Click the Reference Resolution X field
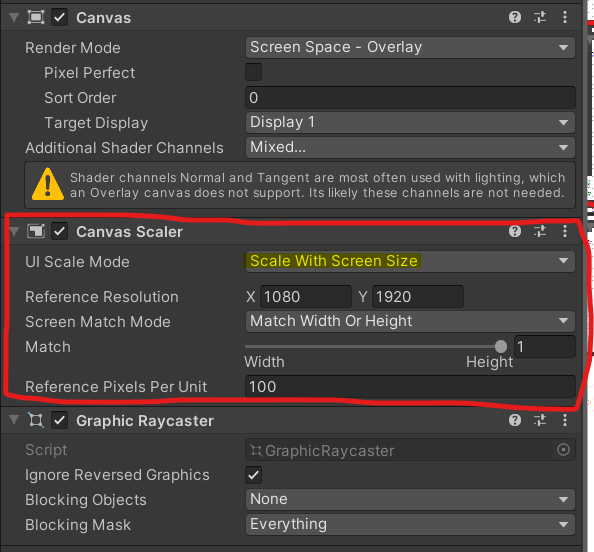Image resolution: width=594 pixels, height=552 pixels. (306, 297)
